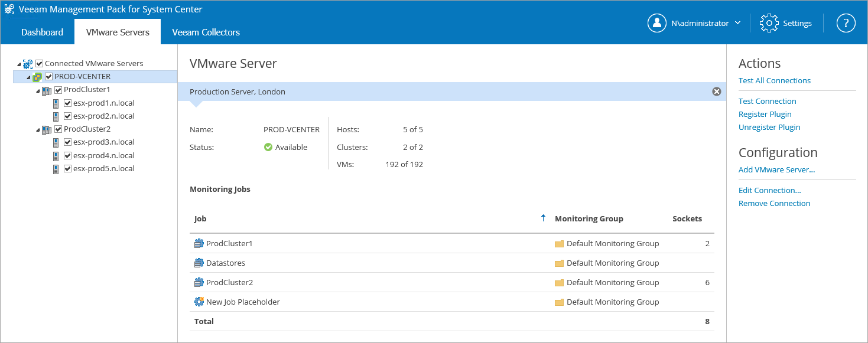
Task: Click the Datastores job icon
Action: 199,263
